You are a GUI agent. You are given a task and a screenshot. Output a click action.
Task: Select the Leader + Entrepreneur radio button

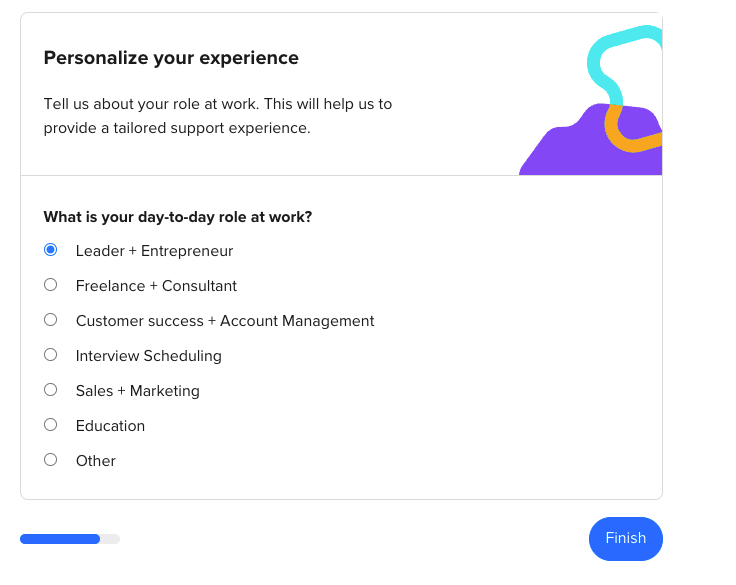[x=50, y=250]
